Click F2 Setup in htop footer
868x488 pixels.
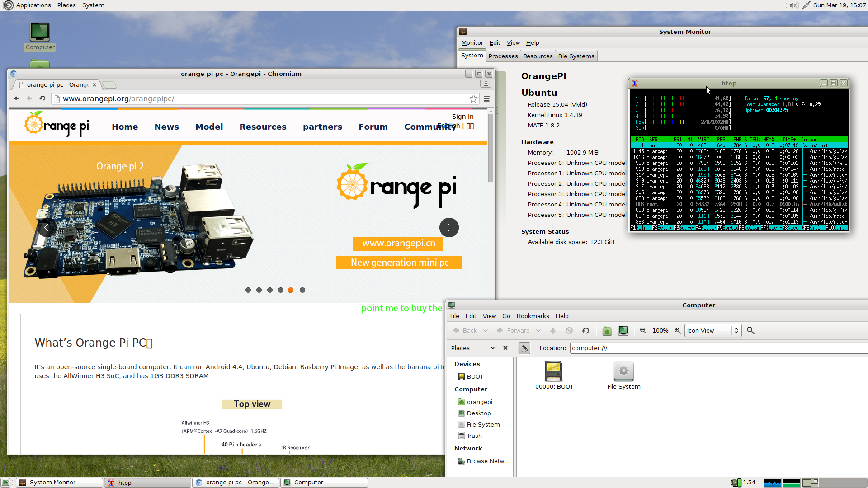(662, 228)
